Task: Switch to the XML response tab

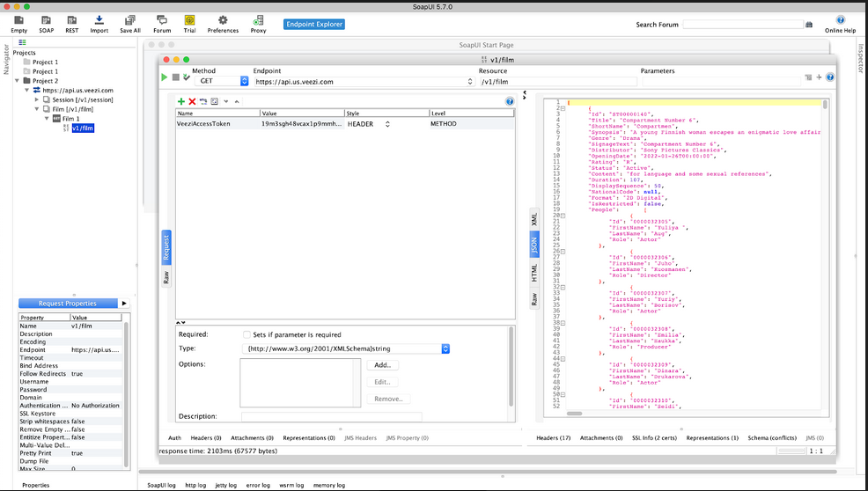Action: 533,218
